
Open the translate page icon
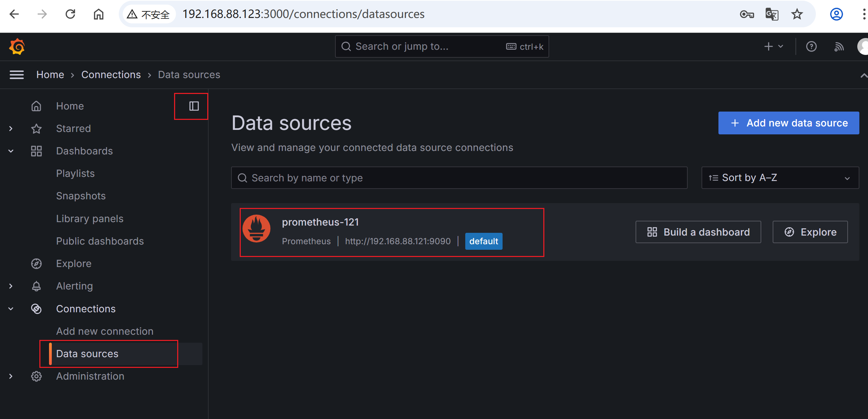772,14
